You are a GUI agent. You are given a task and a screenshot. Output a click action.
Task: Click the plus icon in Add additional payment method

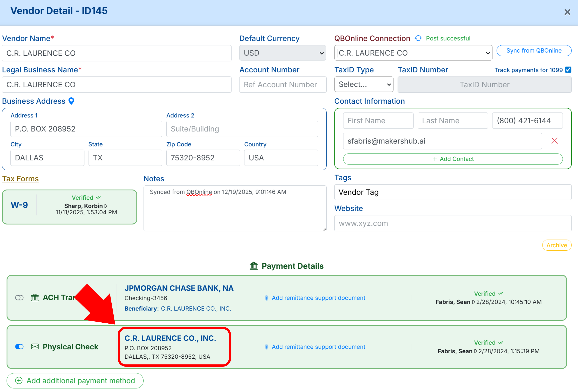tap(19, 381)
